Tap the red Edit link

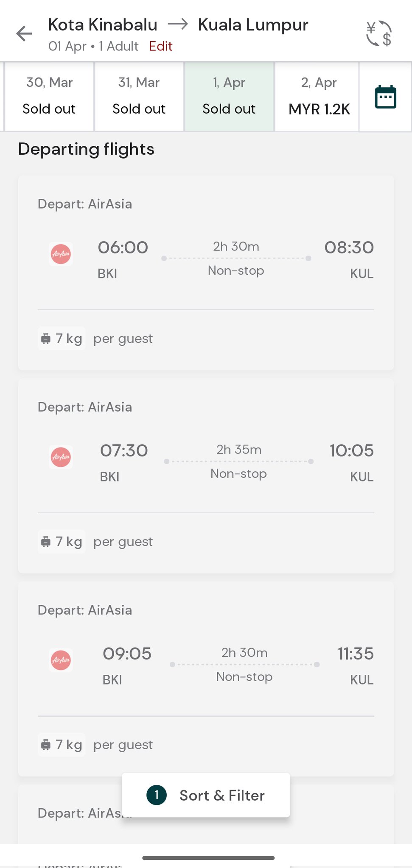(x=160, y=46)
